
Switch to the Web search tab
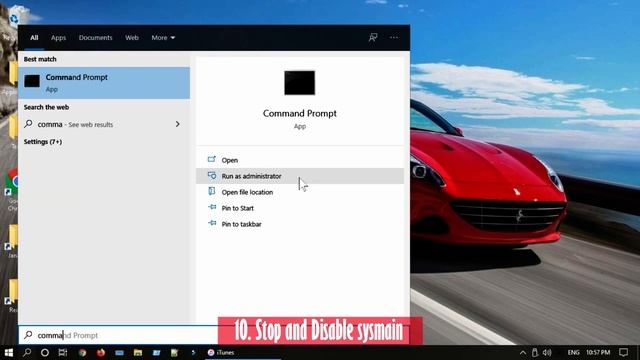pos(132,38)
